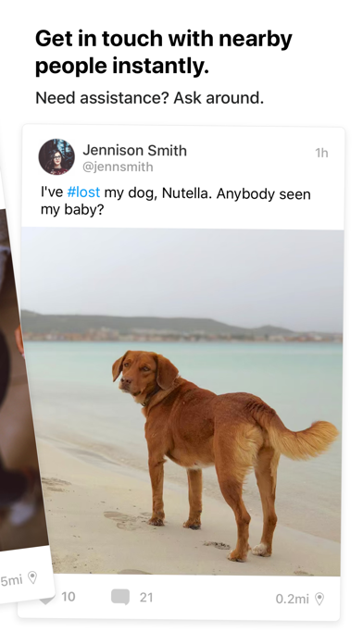Tap the 21 comments count
The height and width of the screenshot is (644, 363).
pyautogui.click(x=146, y=597)
